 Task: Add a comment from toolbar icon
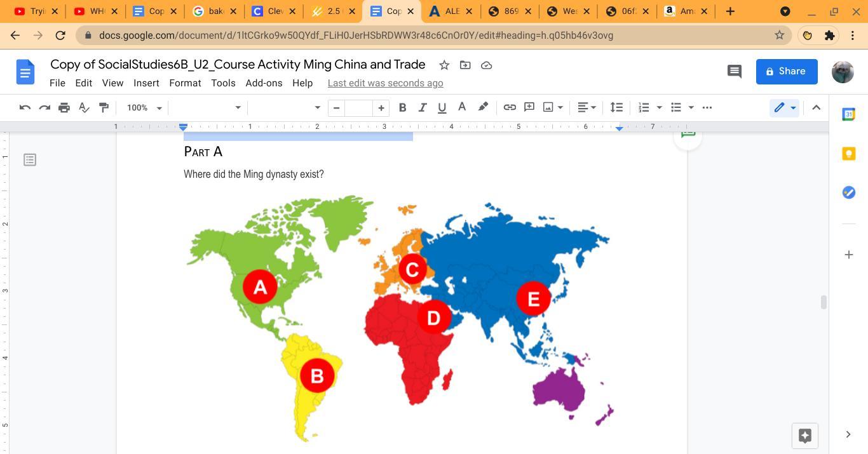pos(529,107)
